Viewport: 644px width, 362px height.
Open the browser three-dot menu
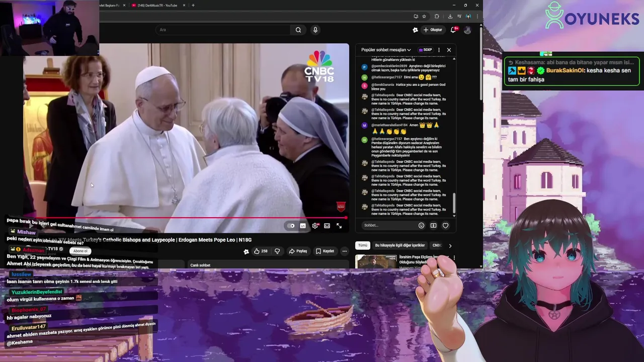pyautogui.click(x=477, y=16)
